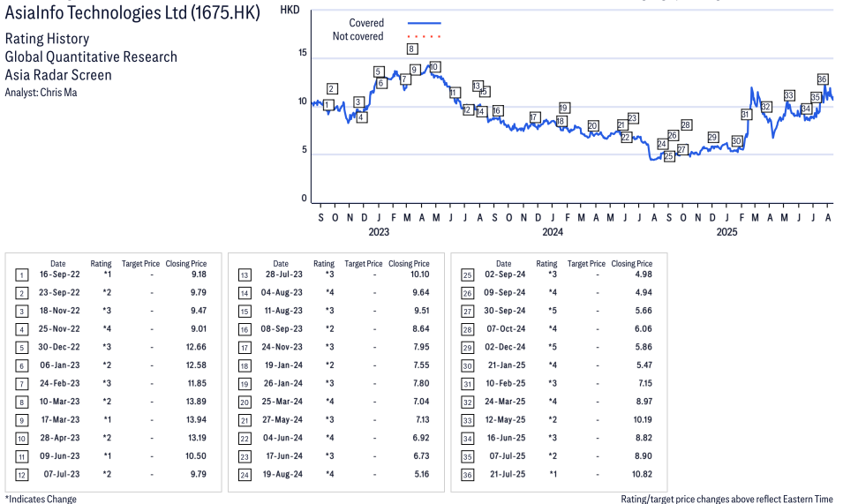Click the date 25-Mar-24
This screenshot has width=843, height=504.
pyautogui.click(x=282, y=402)
